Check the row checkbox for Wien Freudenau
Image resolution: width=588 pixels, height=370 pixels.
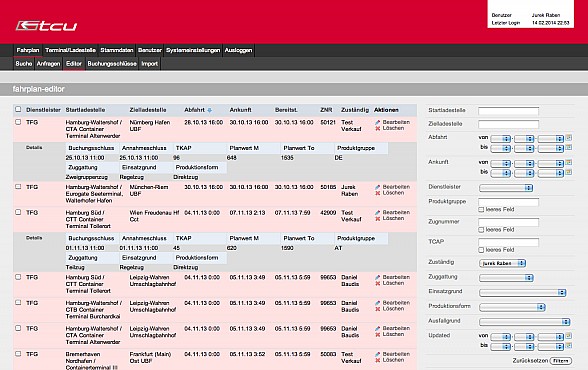tap(18, 212)
